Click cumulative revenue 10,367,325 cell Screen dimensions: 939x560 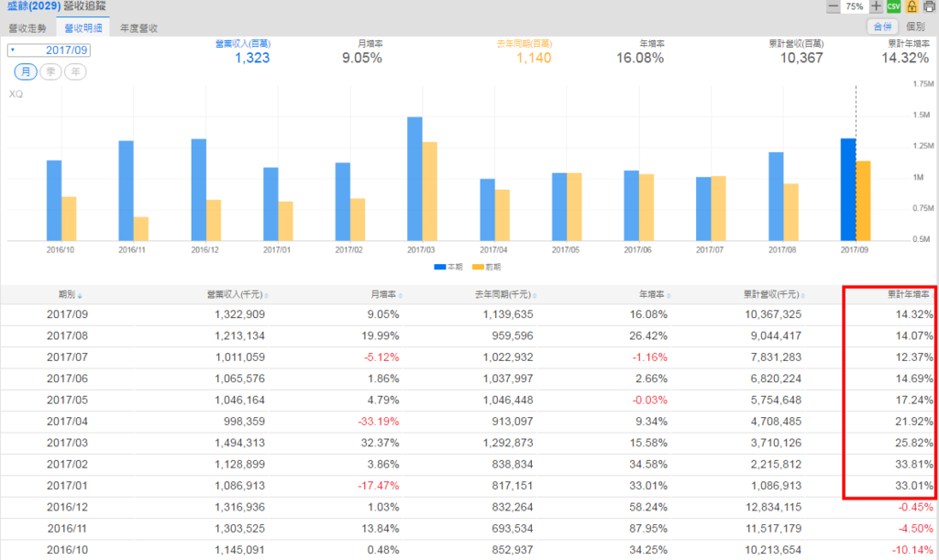[x=773, y=314]
